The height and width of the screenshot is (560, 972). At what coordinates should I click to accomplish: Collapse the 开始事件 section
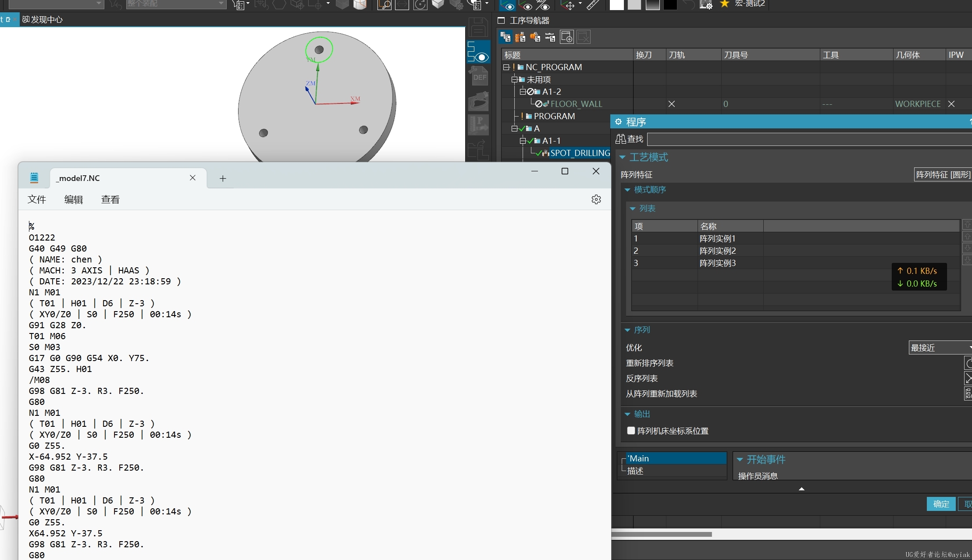tap(740, 459)
